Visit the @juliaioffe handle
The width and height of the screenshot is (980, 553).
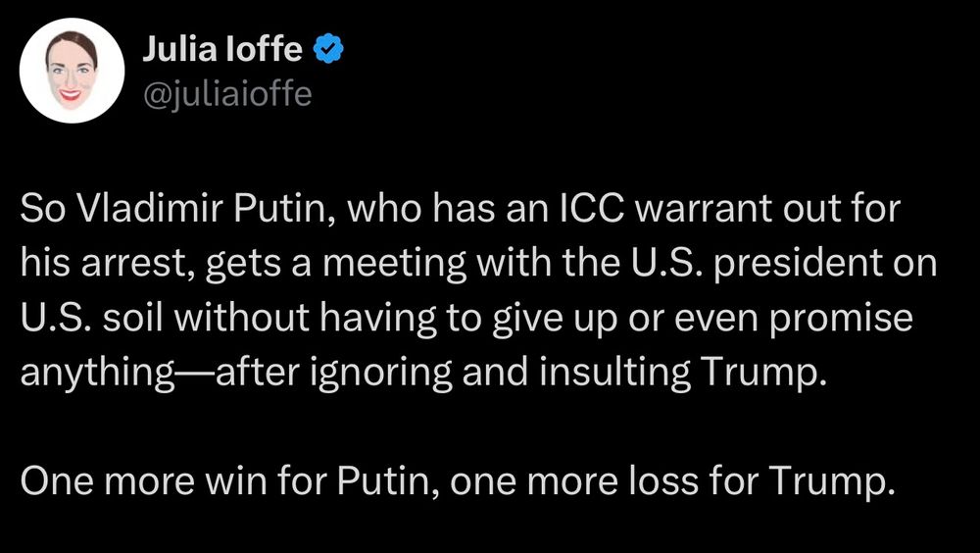point(227,95)
